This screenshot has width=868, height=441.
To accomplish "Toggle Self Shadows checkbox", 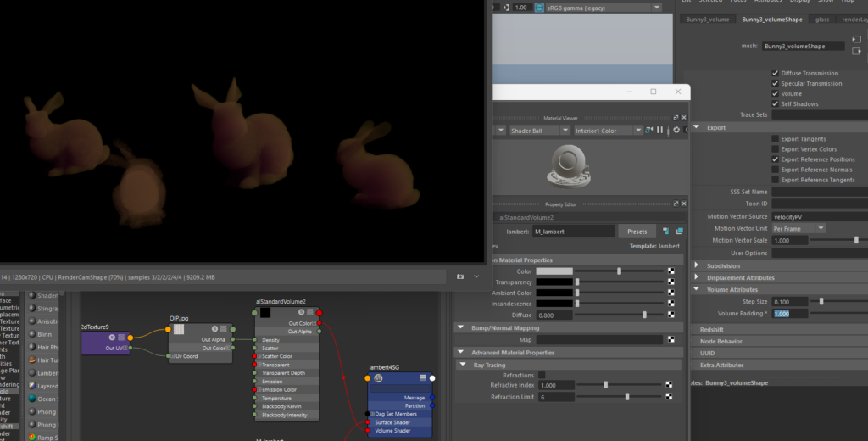I will (x=775, y=103).
